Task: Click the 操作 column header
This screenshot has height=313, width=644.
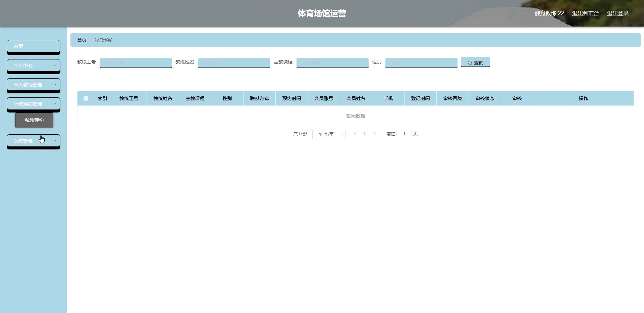Action: [x=583, y=98]
